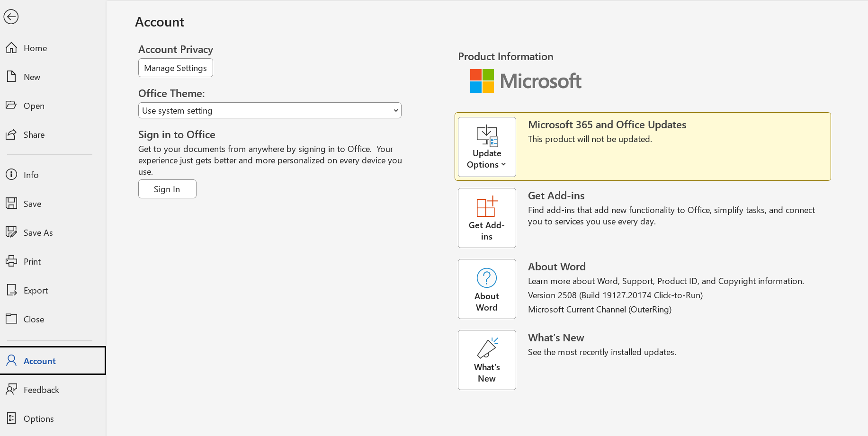This screenshot has width=868, height=436.
Task: Click the Share icon
Action: tap(11, 134)
